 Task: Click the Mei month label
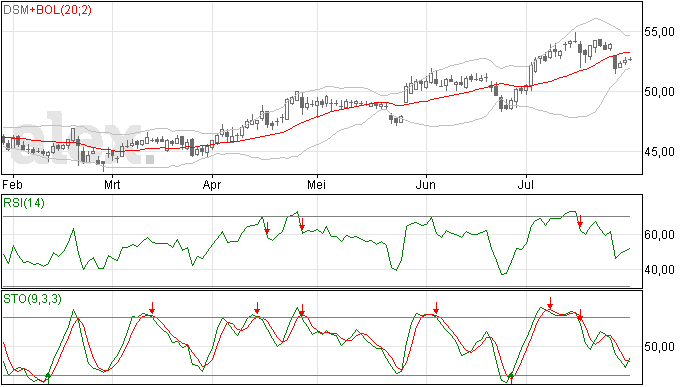[316, 184]
